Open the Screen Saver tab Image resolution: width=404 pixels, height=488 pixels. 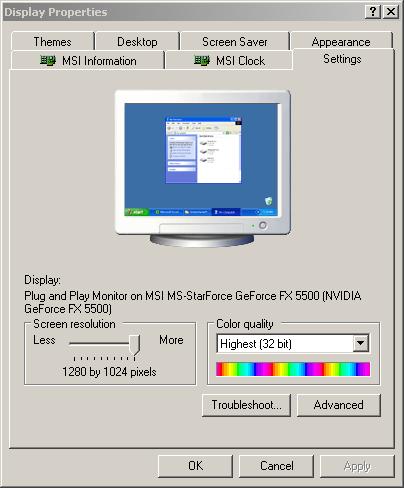(235, 42)
